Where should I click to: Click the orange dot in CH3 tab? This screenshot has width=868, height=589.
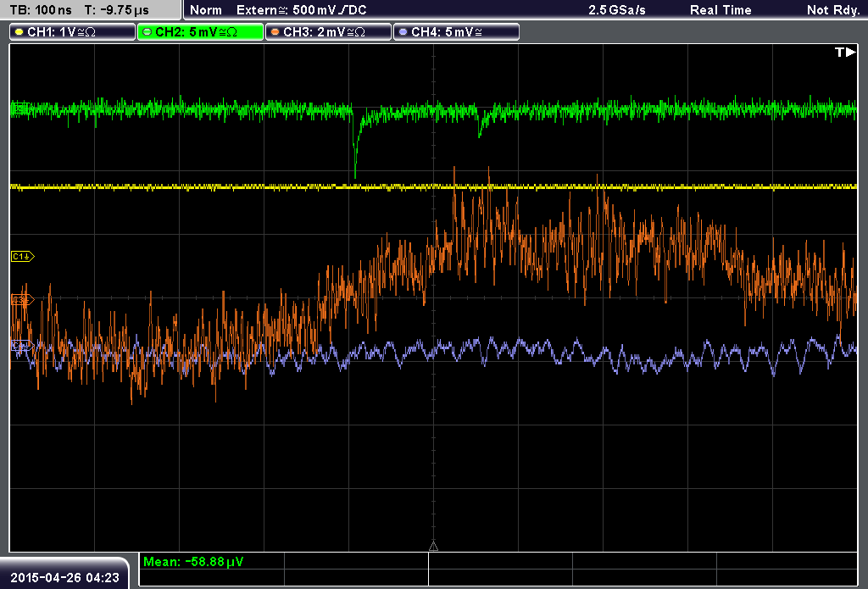pyautogui.click(x=275, y=32)
